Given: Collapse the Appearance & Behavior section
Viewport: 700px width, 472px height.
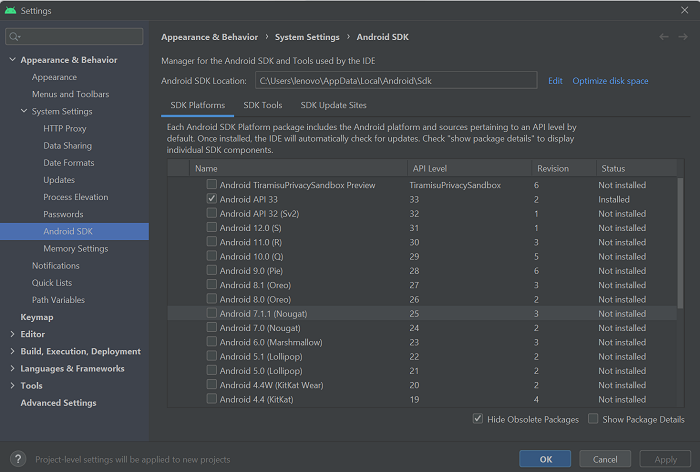Looking at the screenshot, I should 12,60.
